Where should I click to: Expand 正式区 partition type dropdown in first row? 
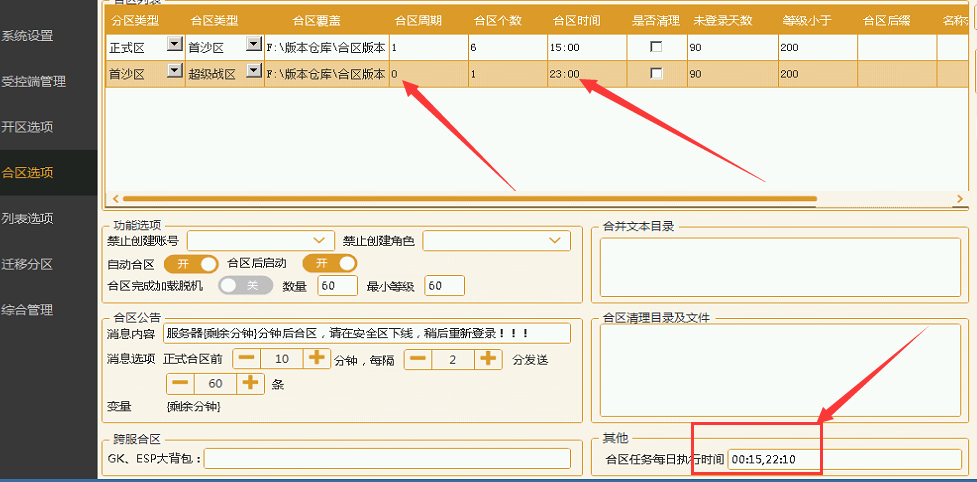[x=174, y=45]
